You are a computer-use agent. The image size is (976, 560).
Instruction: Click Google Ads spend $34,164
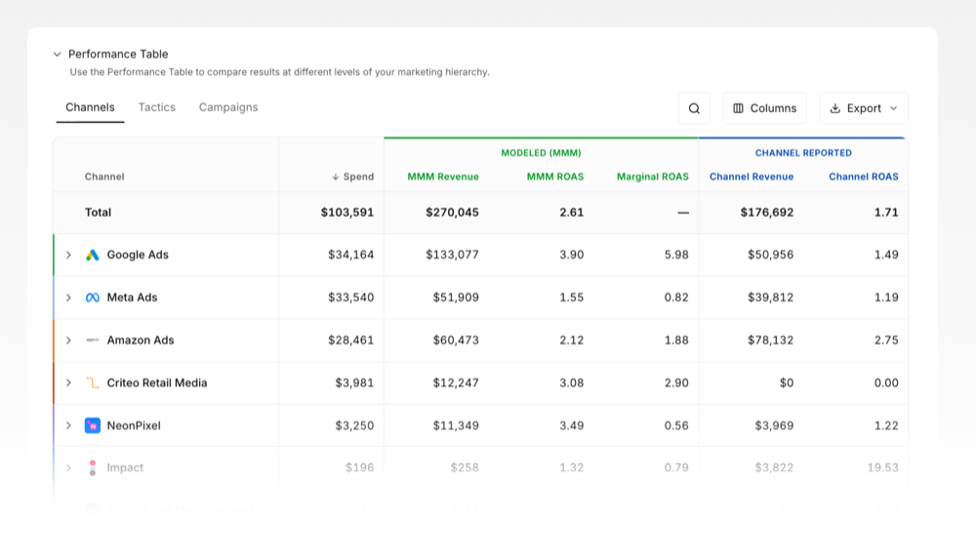pyautogui.click(x=351, y=255)
